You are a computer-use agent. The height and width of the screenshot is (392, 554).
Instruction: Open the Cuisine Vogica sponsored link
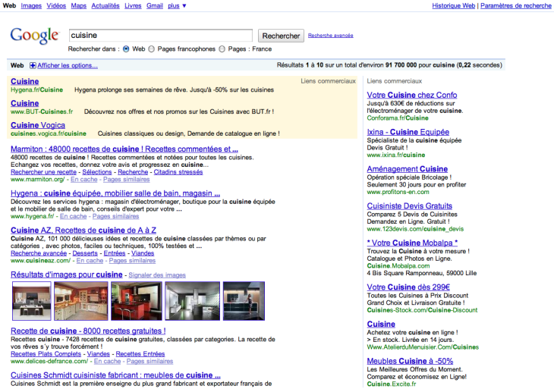(38, 125)
